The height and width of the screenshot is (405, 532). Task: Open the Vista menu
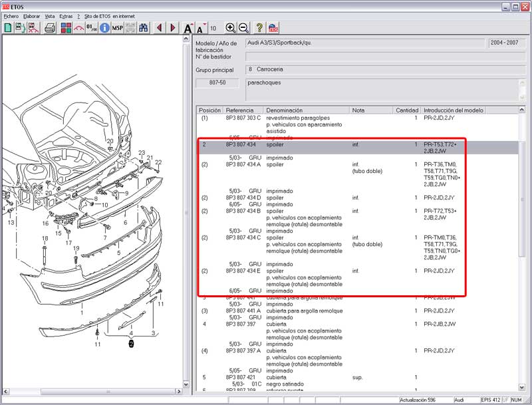pyautogui.click(x=49, y=16)
